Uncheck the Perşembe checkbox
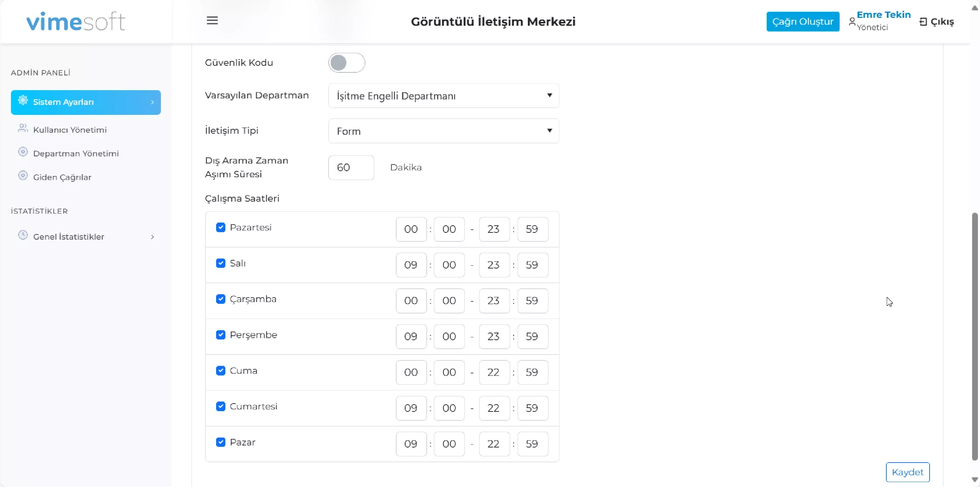Screen dimensions: 980x490 click(x=221, y=335)
